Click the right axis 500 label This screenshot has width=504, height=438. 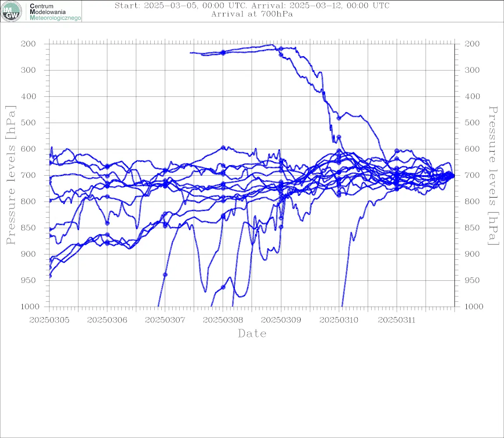(x=472, y=123)
